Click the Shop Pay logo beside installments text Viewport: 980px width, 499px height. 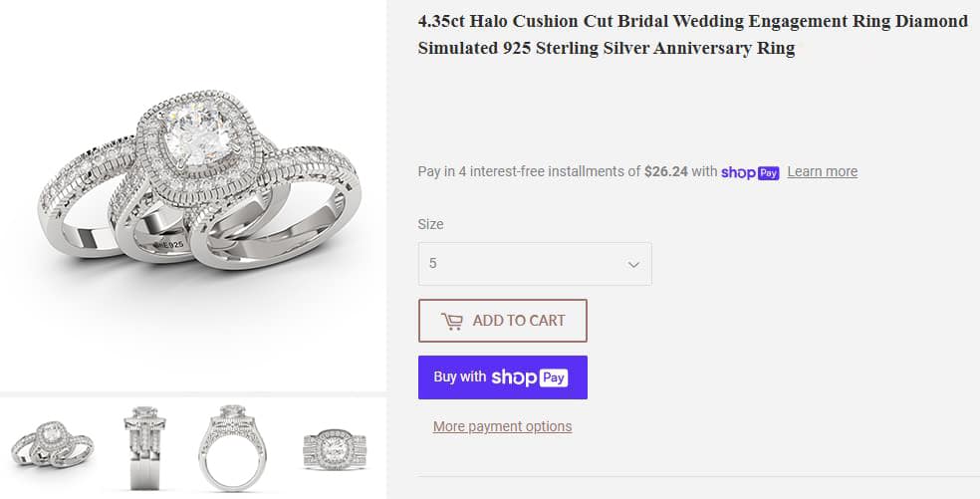click(x=750, y=171)
